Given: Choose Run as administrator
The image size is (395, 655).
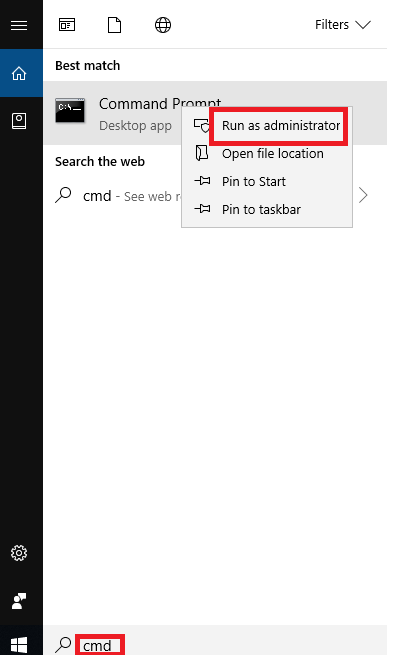Looking at the screenshot, I should (x=281, y=125).
